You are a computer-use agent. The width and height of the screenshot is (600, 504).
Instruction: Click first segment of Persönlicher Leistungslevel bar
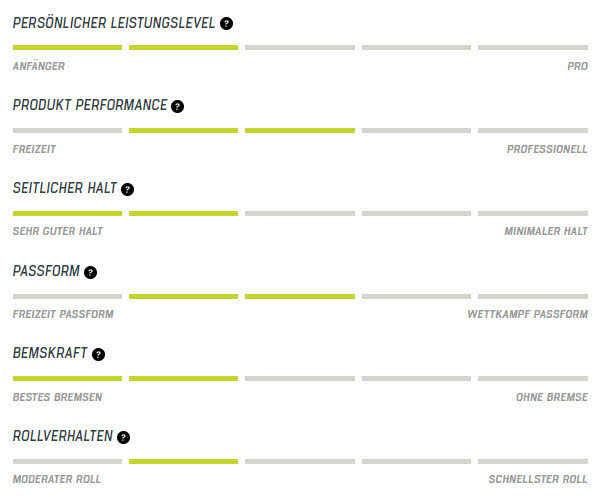[67, 47]
